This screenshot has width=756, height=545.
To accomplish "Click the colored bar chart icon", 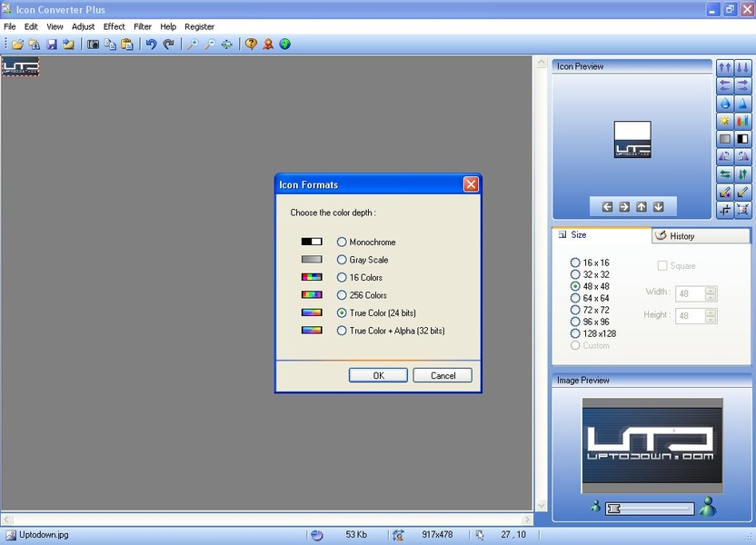I will click(x=742, y=121).
